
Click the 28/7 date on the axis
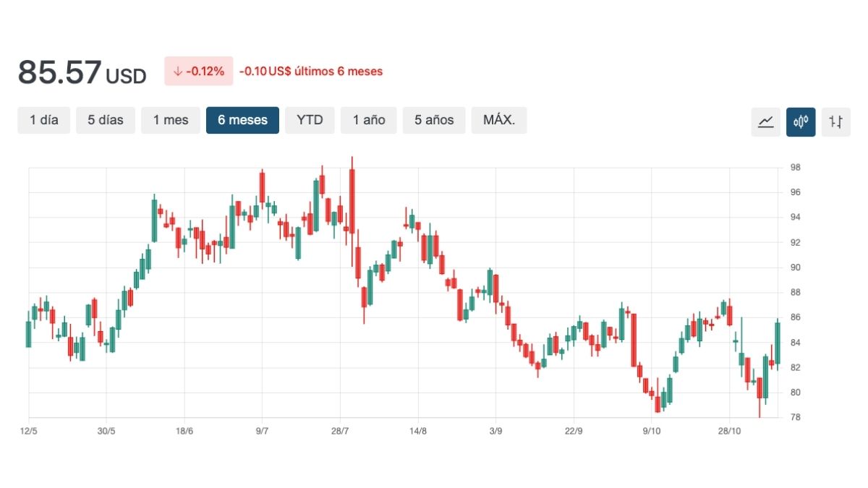(x=340, y=431)
